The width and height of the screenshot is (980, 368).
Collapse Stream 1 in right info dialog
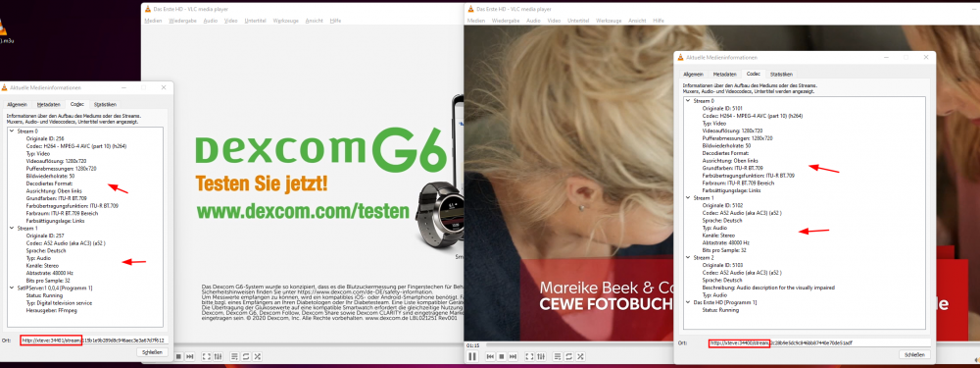688,198
